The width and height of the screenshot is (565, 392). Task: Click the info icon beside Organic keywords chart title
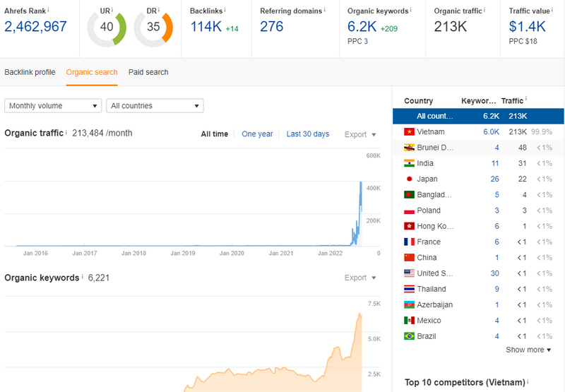pos(83,277)
